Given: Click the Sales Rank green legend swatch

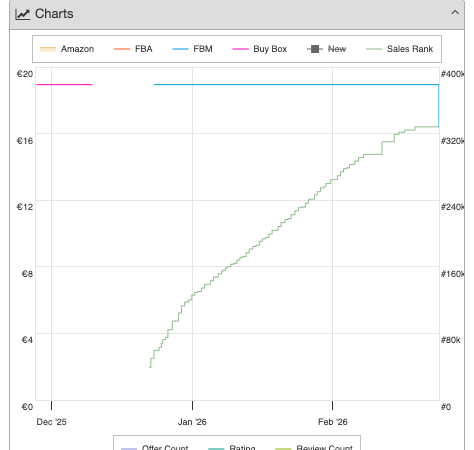Looking at the screenshot, I should [374, 49].
